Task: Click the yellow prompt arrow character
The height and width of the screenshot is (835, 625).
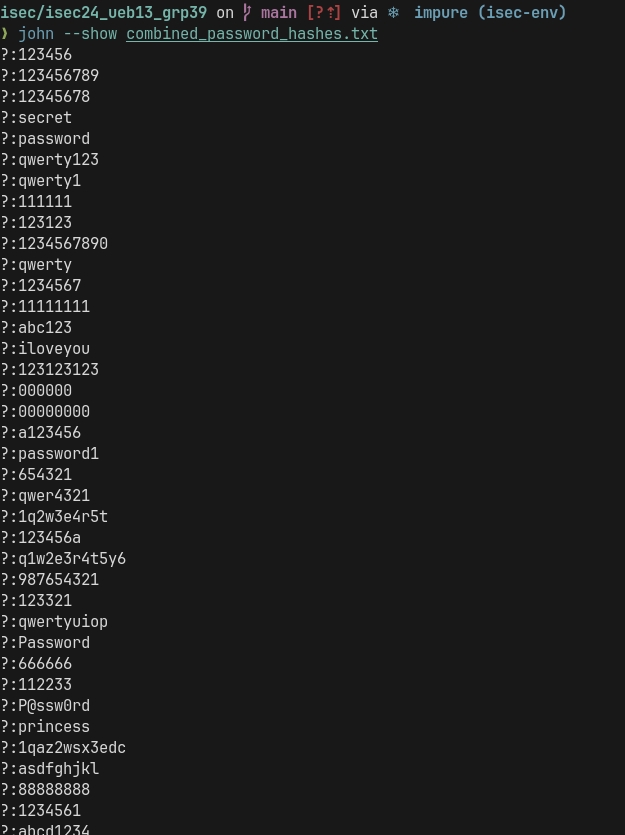Action: 4,34
